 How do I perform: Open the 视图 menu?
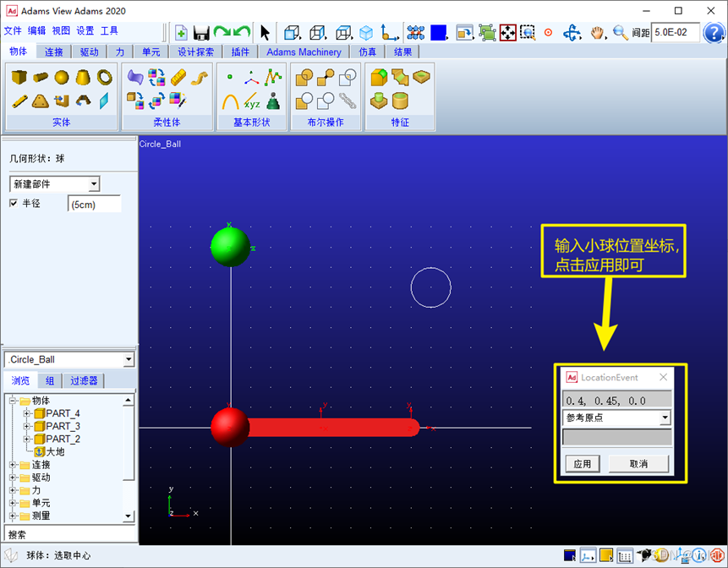(x=61, y=31)
